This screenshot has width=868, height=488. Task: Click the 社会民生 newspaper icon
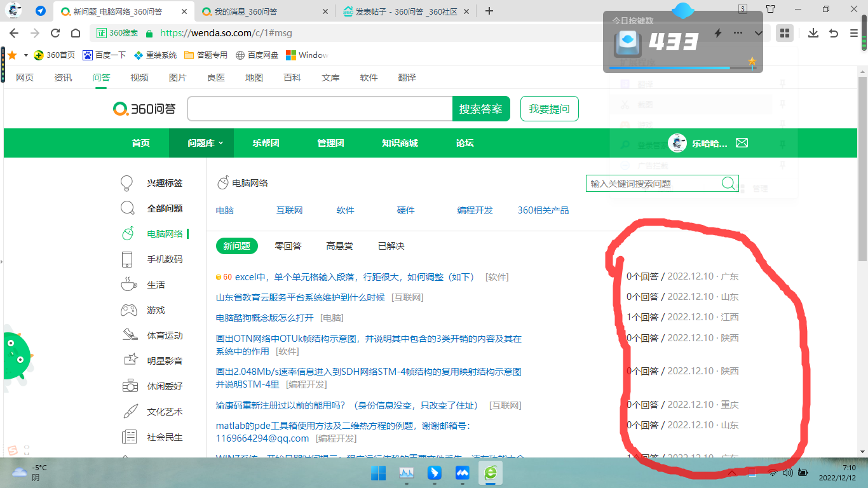point(129,437)
